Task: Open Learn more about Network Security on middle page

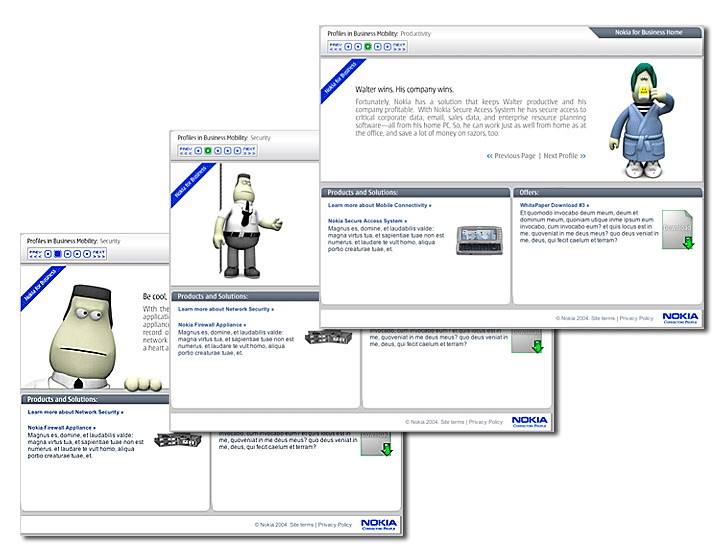Action: tap(226, 309)
